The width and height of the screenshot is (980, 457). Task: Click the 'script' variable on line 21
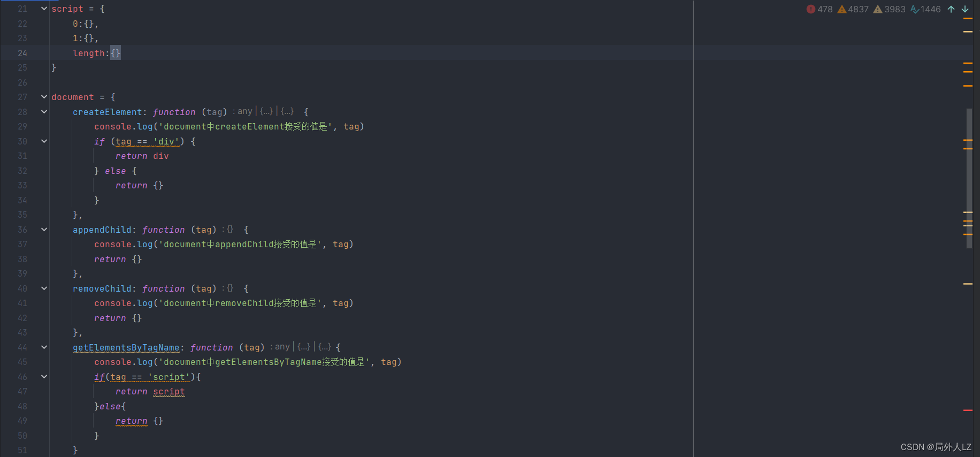click(x=67, y=9)
